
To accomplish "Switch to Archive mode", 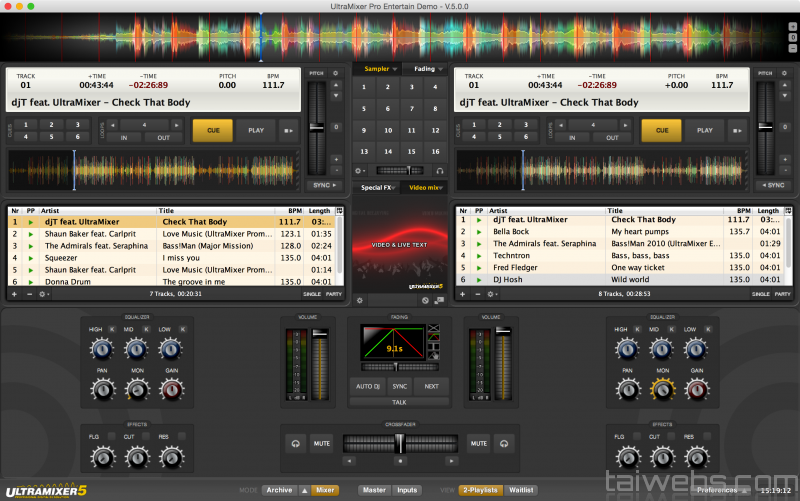I will [280, 490].
